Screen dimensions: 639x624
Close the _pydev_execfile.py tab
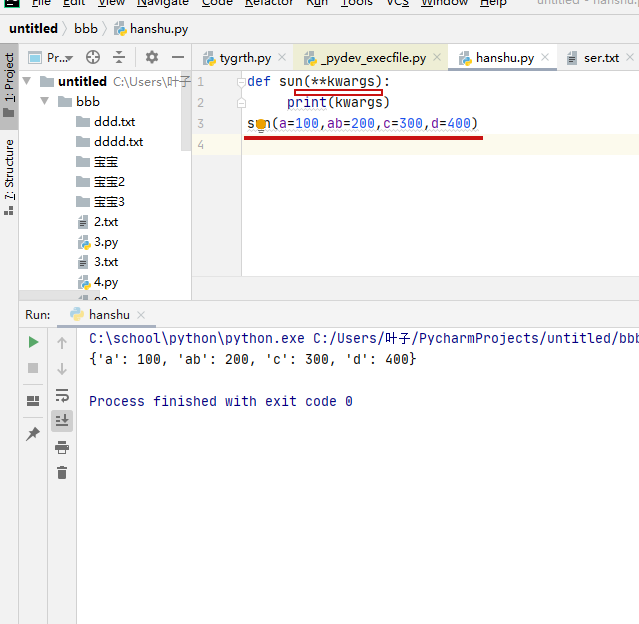pyautogui.click(x=437, y=57)
